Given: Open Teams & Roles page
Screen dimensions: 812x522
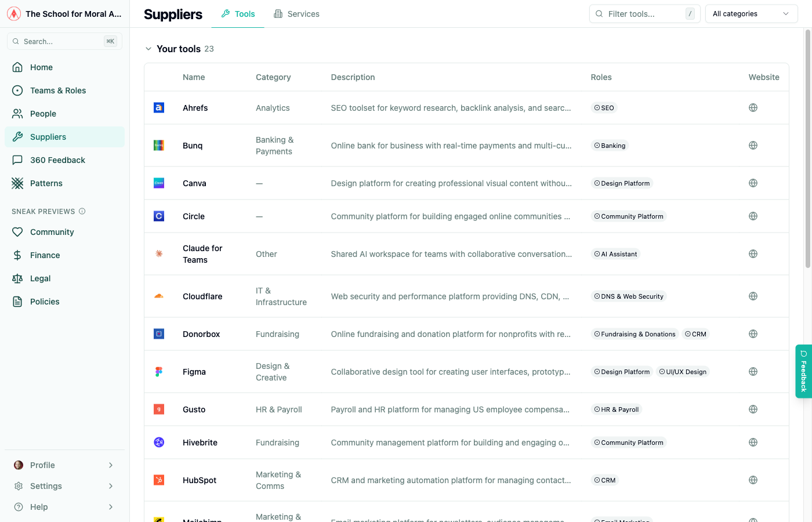Looking at the screenshot, I should (x=64, y=90).
